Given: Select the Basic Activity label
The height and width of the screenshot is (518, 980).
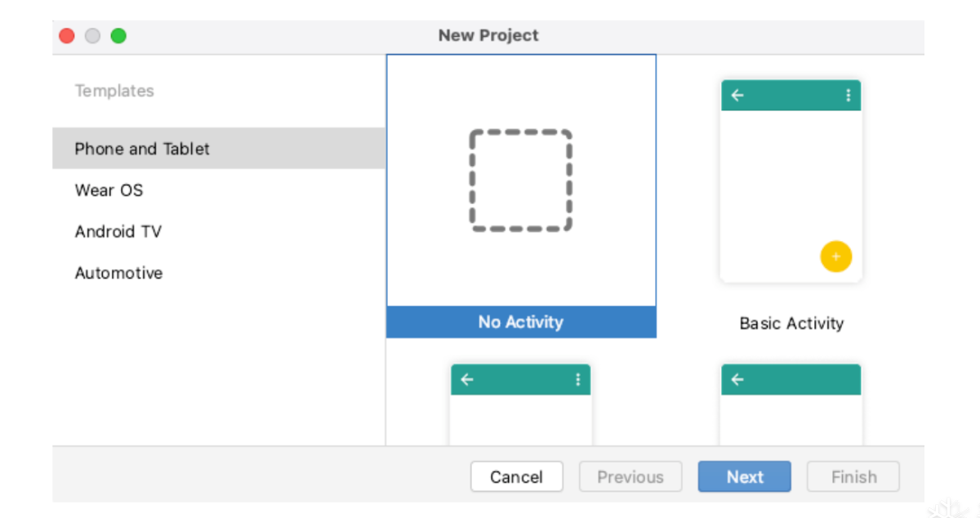Looking at the screenshot, I should pos(791,324).
